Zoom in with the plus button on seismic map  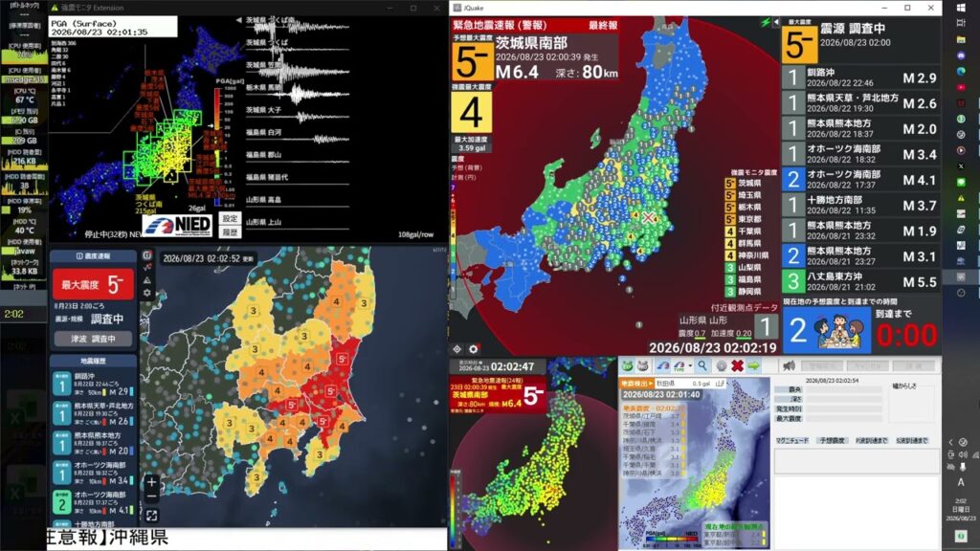[x=151, y=482]
